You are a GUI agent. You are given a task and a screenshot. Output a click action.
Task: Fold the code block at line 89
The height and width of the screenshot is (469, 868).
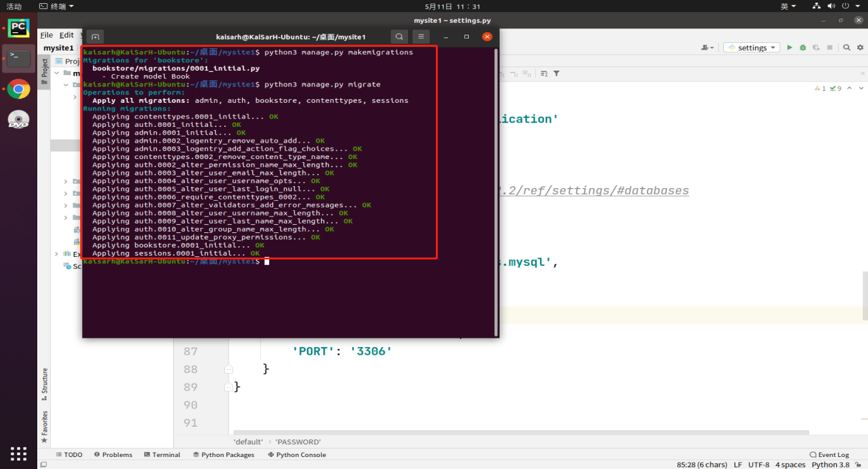[229, 387]
